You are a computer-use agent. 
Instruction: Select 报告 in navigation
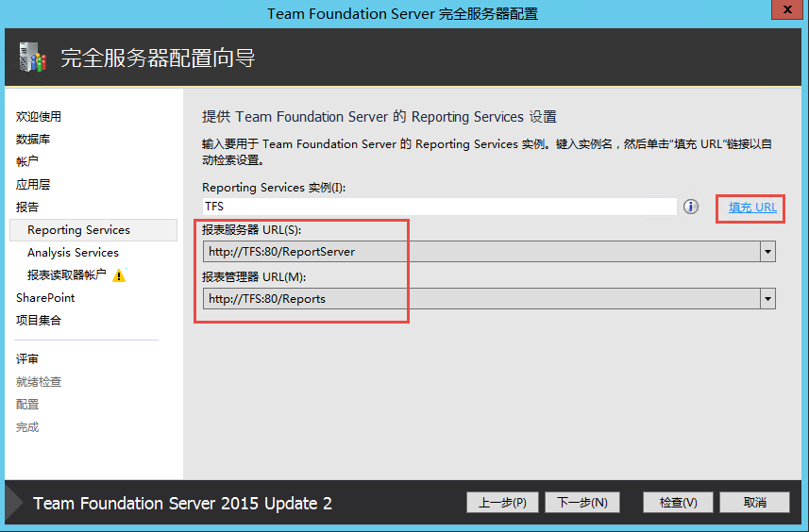pos(26,207)
